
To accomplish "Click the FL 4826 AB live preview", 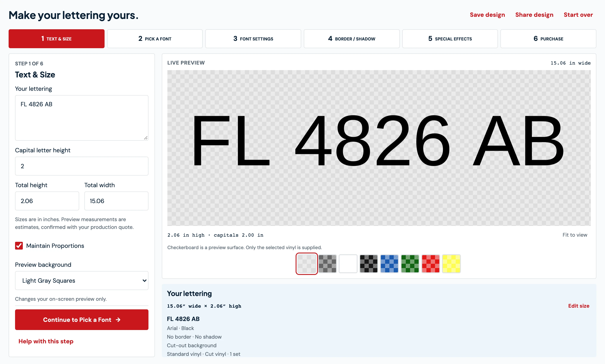I will pyautogui.click(x=379, y=148).
